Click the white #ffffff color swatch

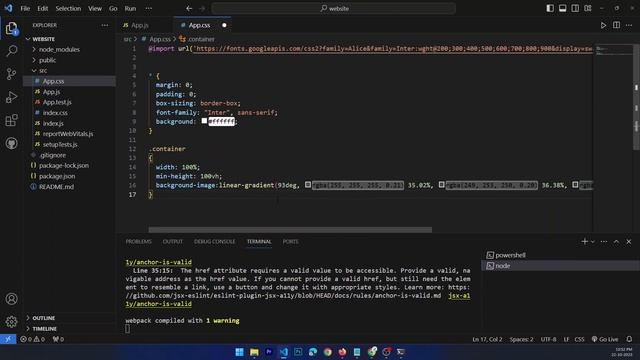coord(204,121)
